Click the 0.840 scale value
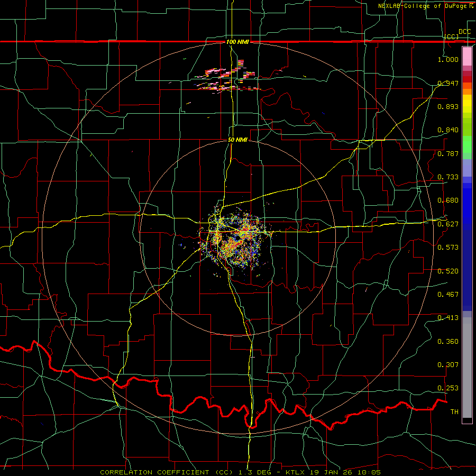This screenshot has width=476, height=476. point(448,130)
